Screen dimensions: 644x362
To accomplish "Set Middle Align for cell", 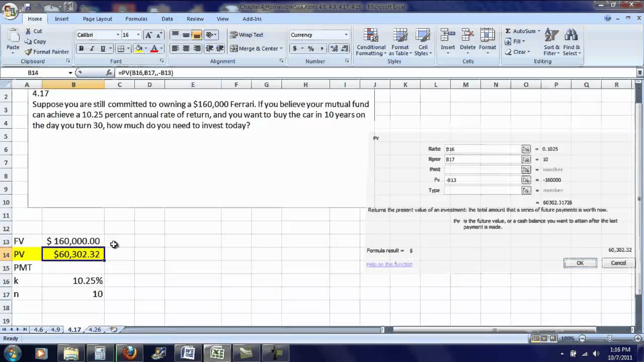I will click(x=186, y=35).
